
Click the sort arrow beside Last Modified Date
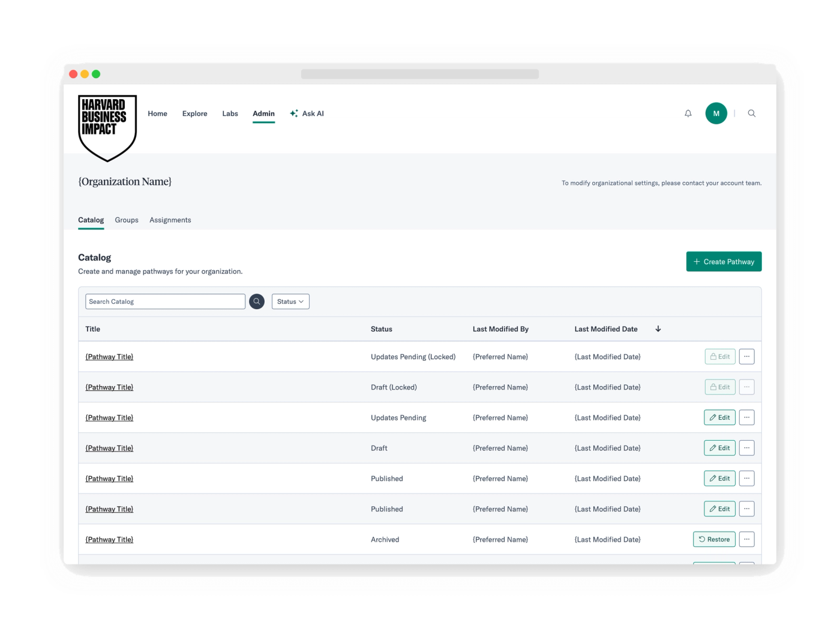[x=658, y=329]
